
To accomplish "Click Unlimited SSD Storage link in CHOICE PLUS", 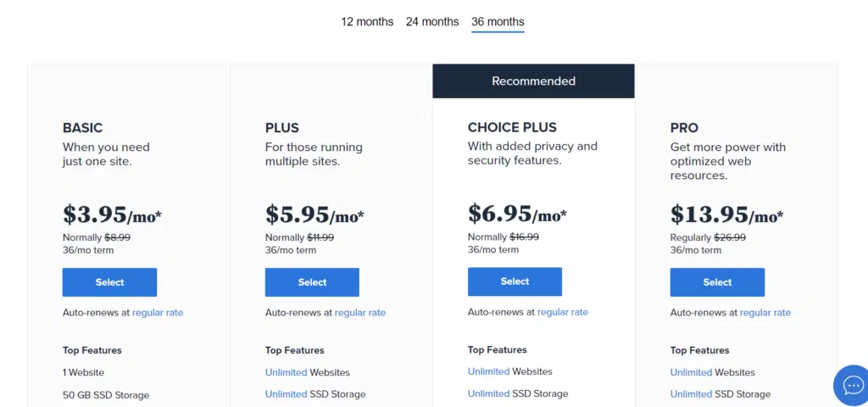I will pos(488,393).
